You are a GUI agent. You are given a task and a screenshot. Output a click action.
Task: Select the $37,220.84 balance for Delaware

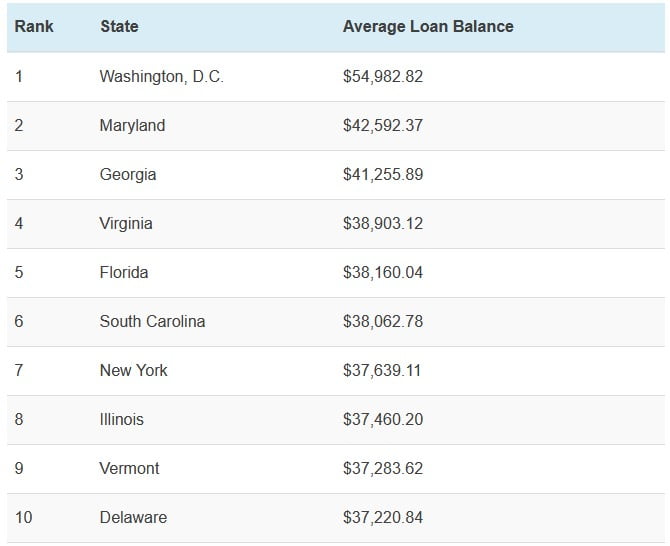(x=383, y=517)
